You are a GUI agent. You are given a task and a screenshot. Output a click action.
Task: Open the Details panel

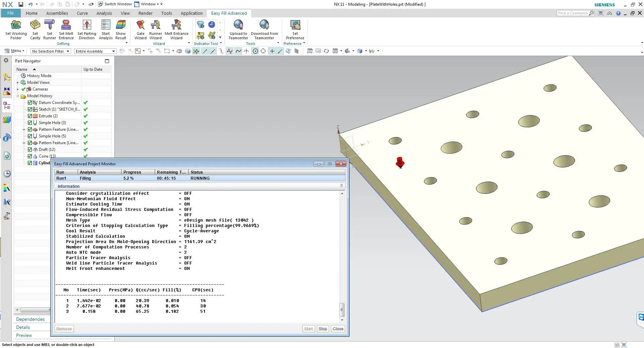pos(23,328)
